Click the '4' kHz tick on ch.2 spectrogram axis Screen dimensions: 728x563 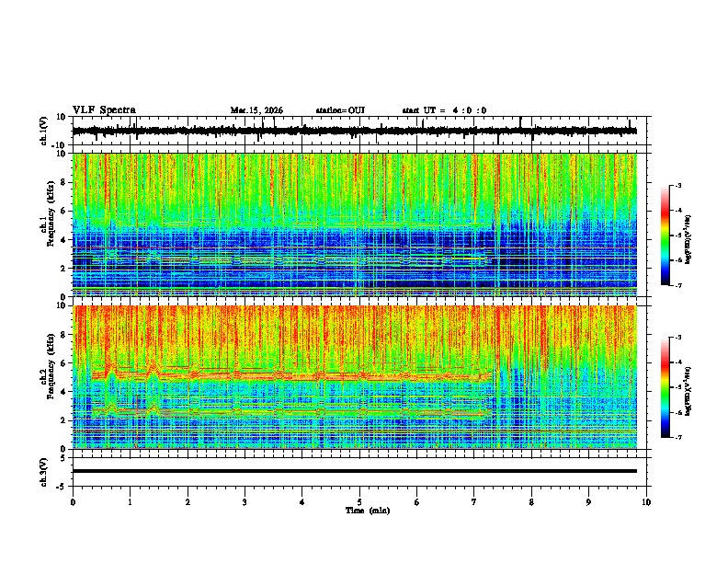coord(63,392)
